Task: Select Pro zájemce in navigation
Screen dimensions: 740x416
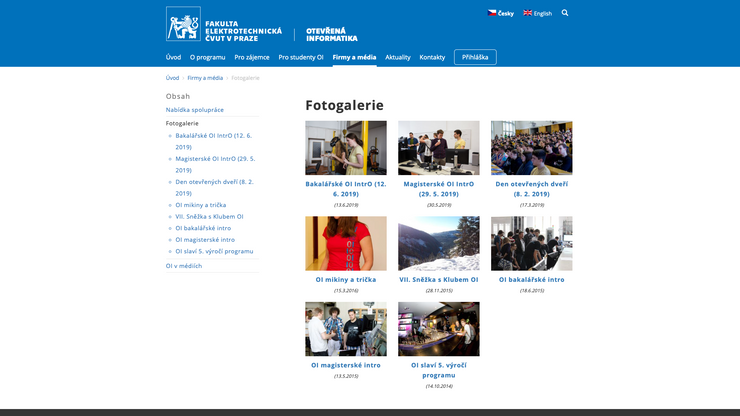Action: point(252,57)
